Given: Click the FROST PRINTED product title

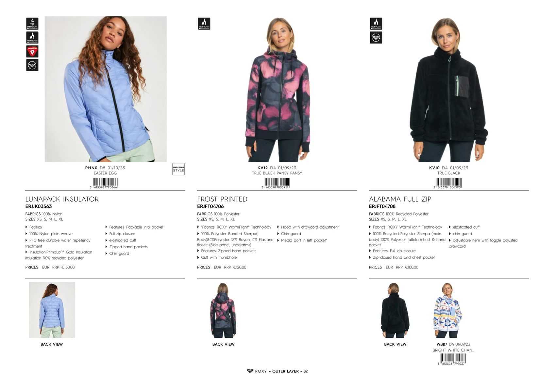Looking at the screenshot, I should pos(222,199).
